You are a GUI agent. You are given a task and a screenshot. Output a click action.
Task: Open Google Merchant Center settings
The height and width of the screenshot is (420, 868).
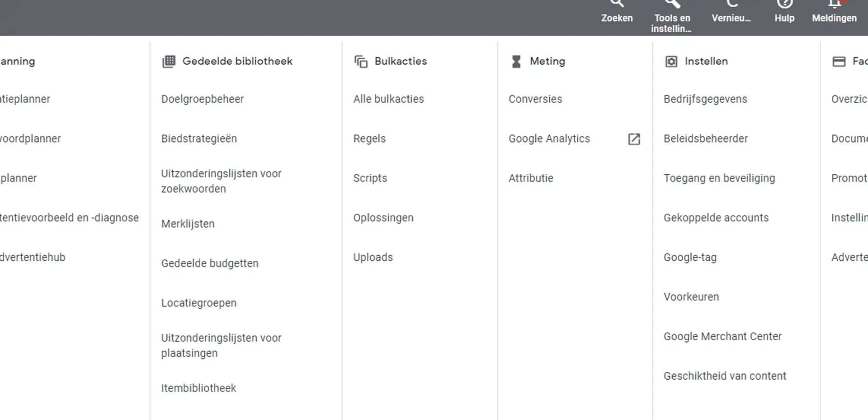tap(722, 336)
